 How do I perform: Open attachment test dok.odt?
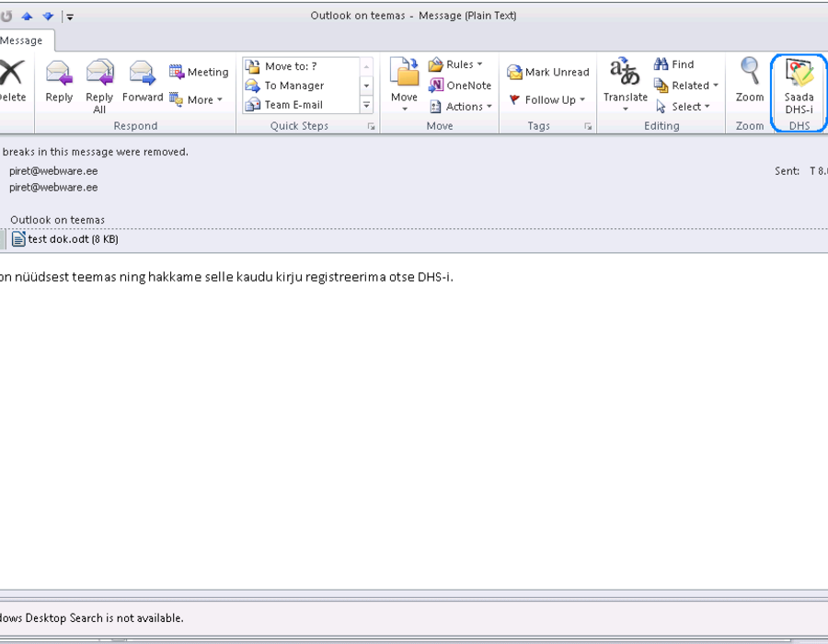coord(65,239)
